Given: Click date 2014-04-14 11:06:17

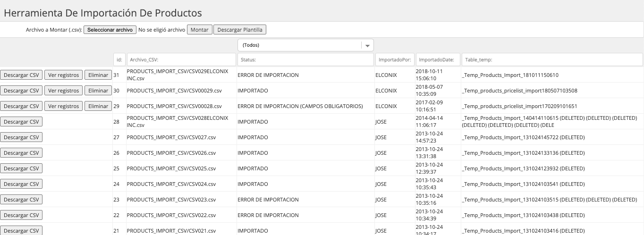Looking at the screenshot, I should click(x=429, y=122).
